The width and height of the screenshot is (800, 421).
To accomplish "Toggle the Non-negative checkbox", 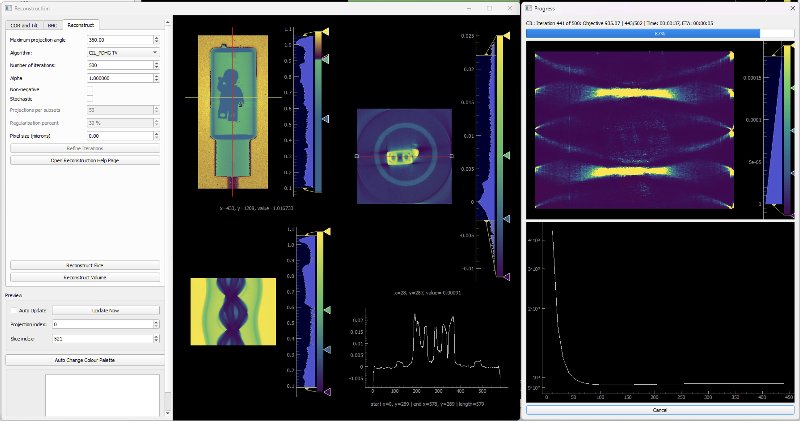I will [90, 90].
